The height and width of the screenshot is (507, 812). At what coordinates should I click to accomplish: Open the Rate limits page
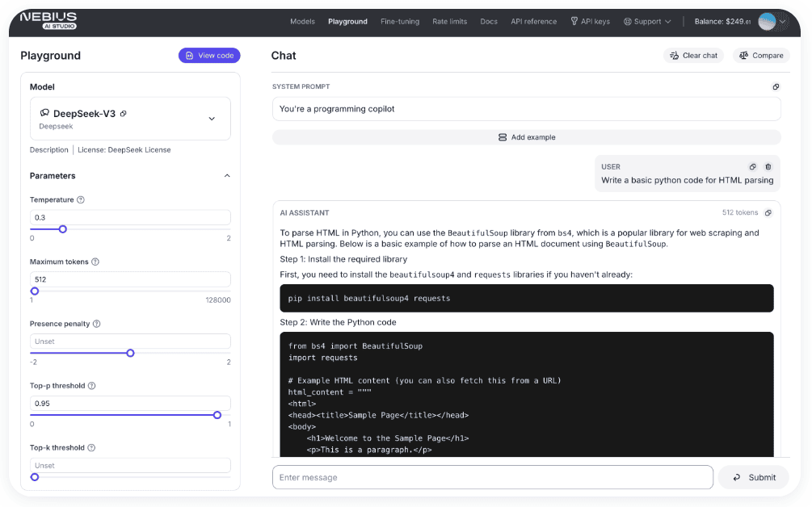(x=449, y=21)
